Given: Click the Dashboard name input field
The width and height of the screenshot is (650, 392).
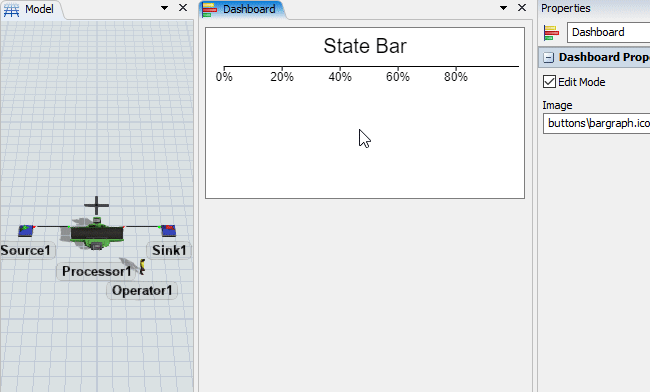Looking at the screenshot, I should [x=608, y=32].
